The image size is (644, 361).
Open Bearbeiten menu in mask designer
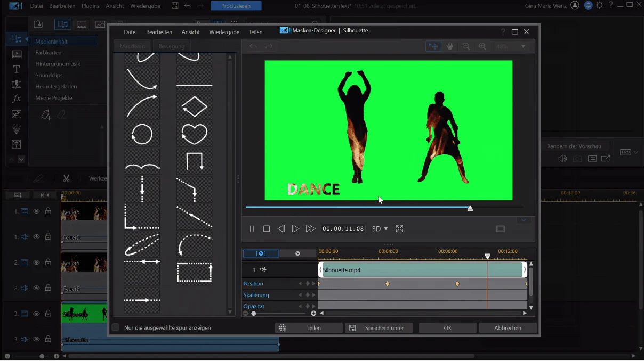point(159,32)
